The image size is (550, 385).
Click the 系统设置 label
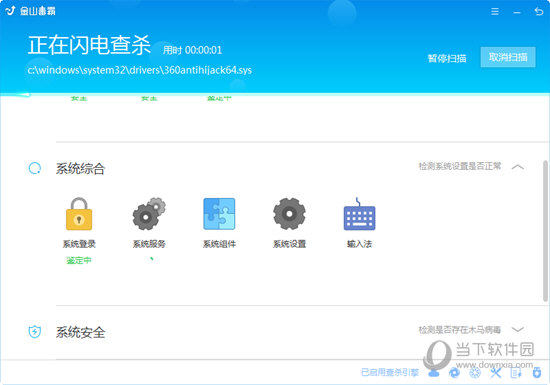pos(289,244)
